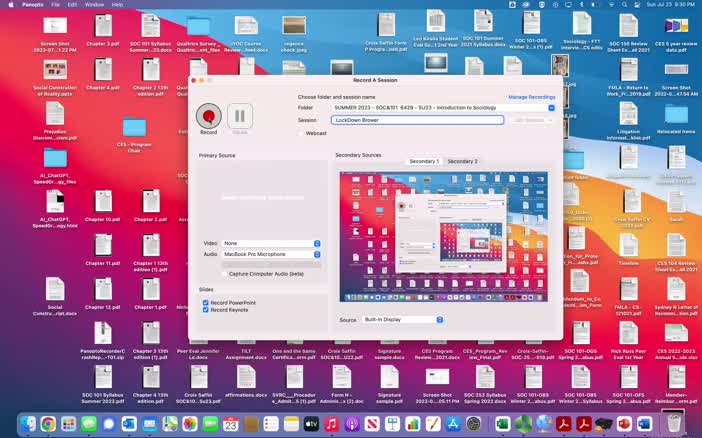
Task: Click the Manage Recordings link
Action: pyautogui.click(x=531, y=97)
